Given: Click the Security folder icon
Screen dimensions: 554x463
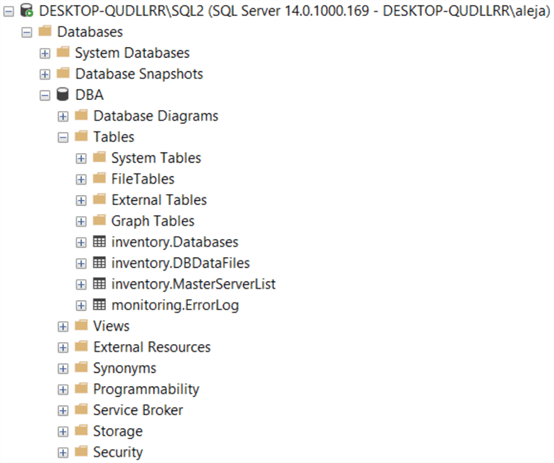Looking at the screenshot, I should [x=81, y=451].
